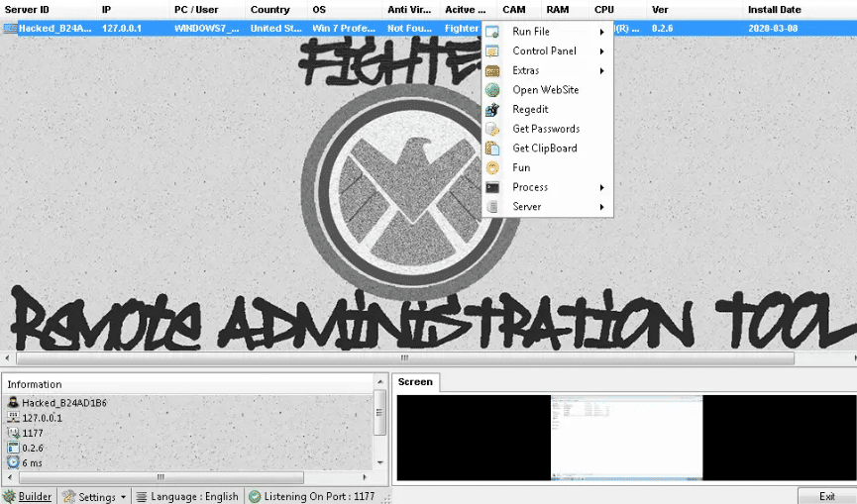Click the remote screen preview thumbnail

pos(626,438)
